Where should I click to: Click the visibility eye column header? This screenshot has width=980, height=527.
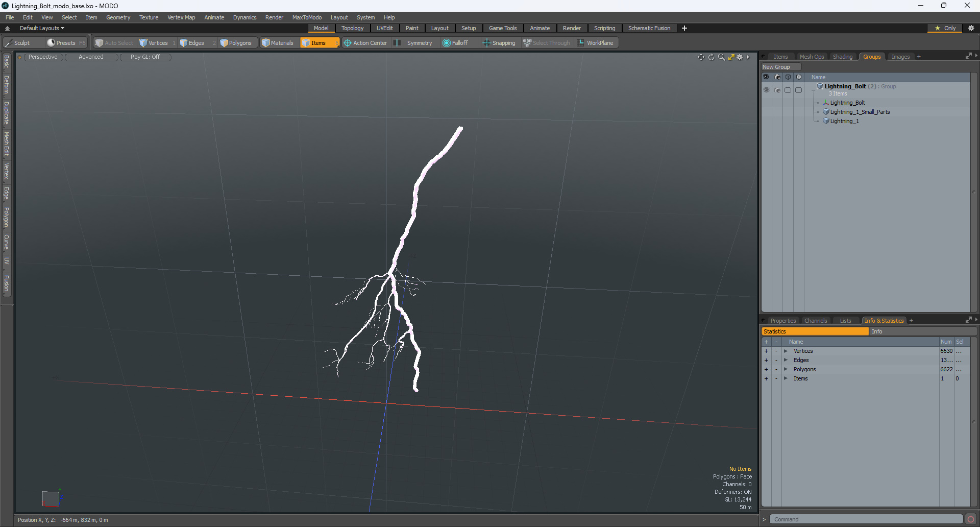click(x=766, y=77)
